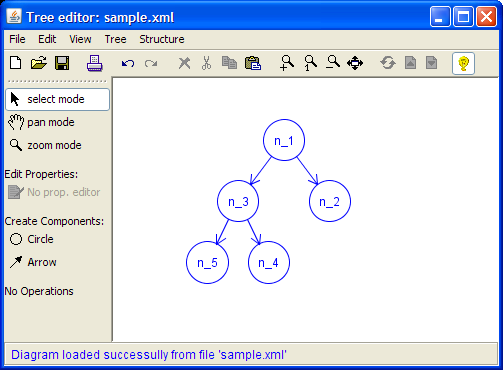Click the fit-to-window arrows icon
503x370 pixels.
[355, 63]
